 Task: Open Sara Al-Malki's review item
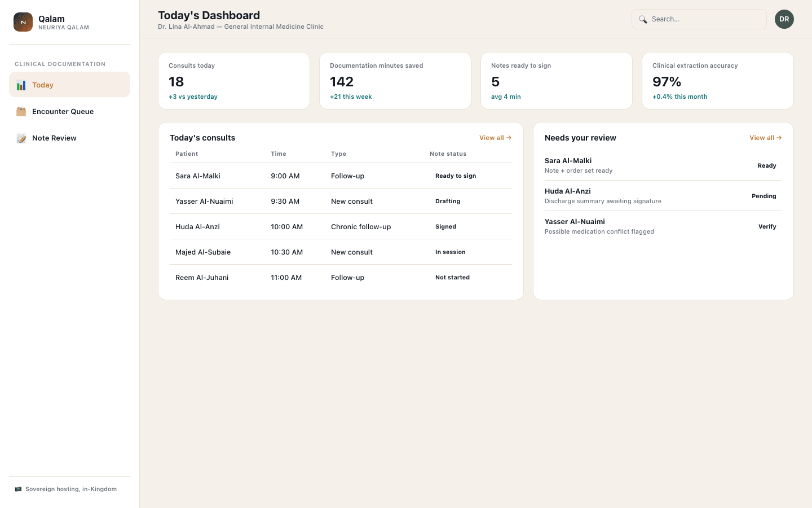663,165
